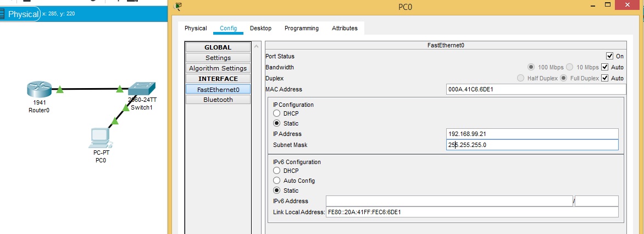Select the Bluetooth interface

(x=218, y=100)
